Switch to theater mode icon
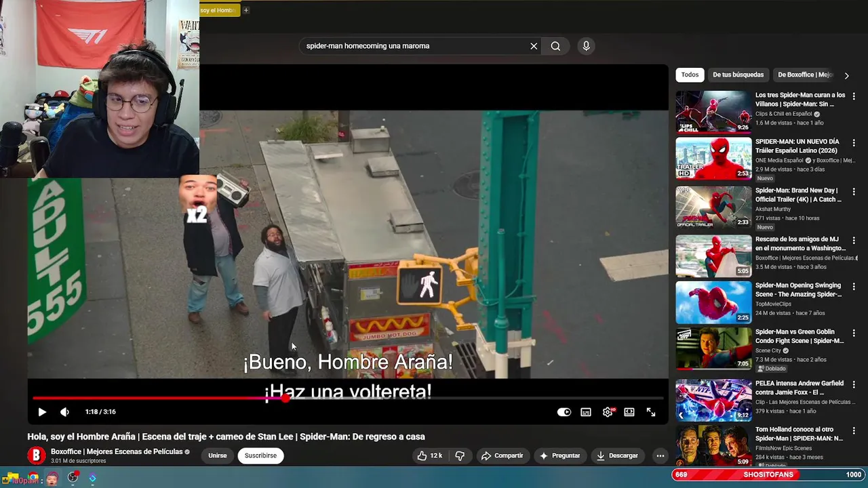Image resolution: width=868 pixels, height=488 pixels. [x=629, y=412]
